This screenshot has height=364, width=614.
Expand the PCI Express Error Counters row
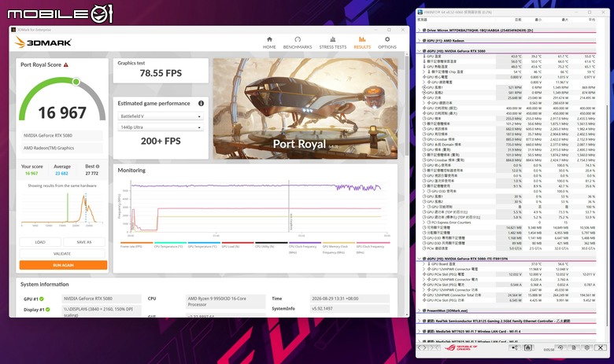point(424,222)
